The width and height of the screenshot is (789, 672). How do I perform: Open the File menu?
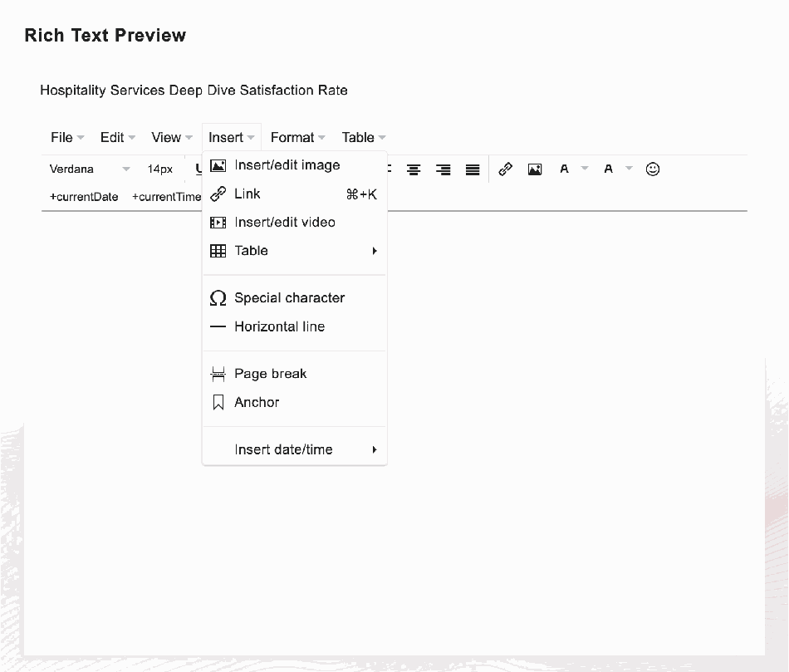[x=67, y=137]
